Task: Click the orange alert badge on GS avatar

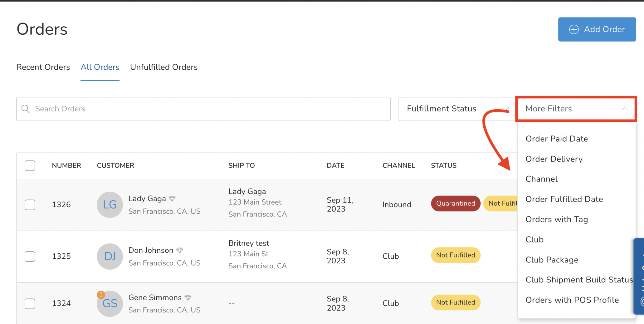Action: [101, 294]
